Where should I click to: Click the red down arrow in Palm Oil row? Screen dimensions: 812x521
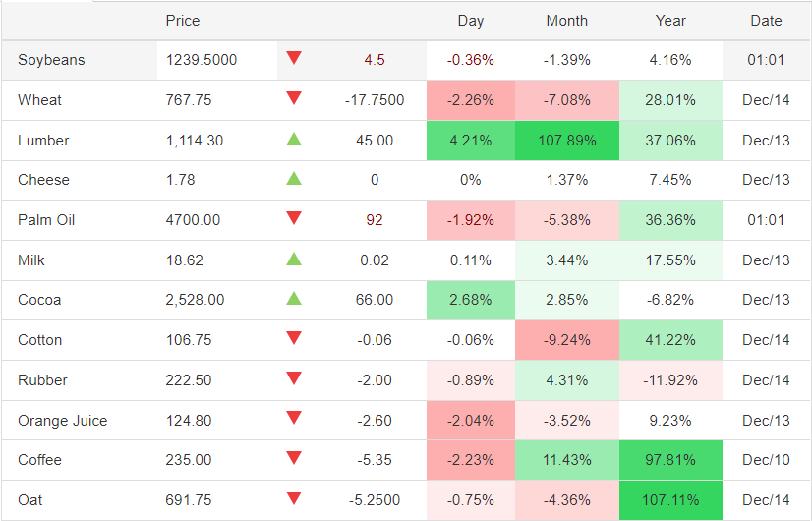coord(294,218)
